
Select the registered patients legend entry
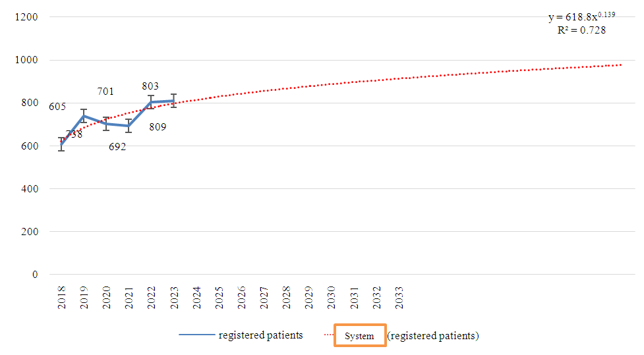260,335
